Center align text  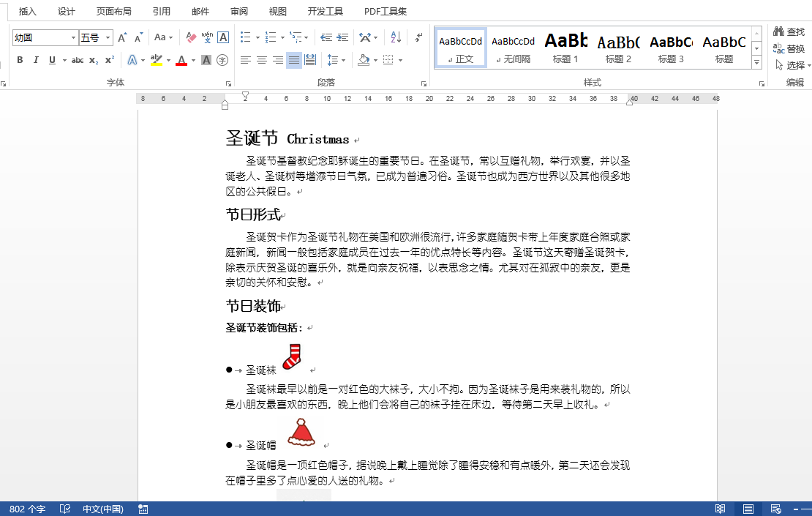pos(261,60)
